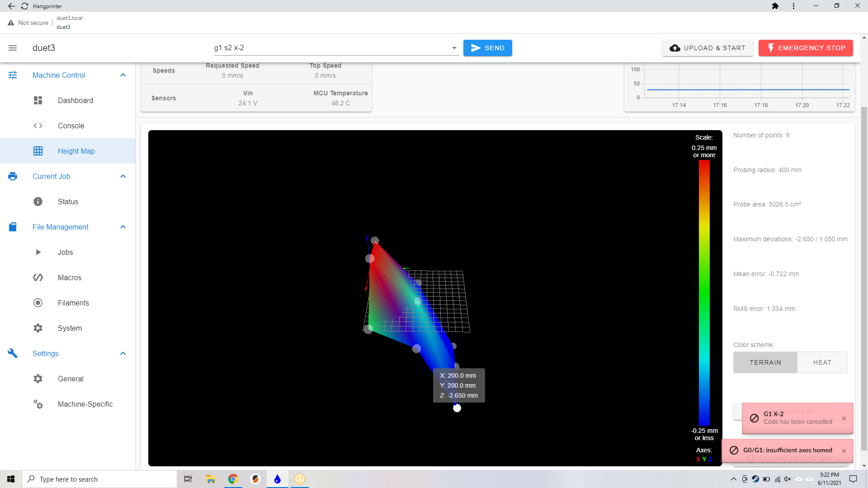
Task: Open Task View on the taskbar
Action: point(188,479)
